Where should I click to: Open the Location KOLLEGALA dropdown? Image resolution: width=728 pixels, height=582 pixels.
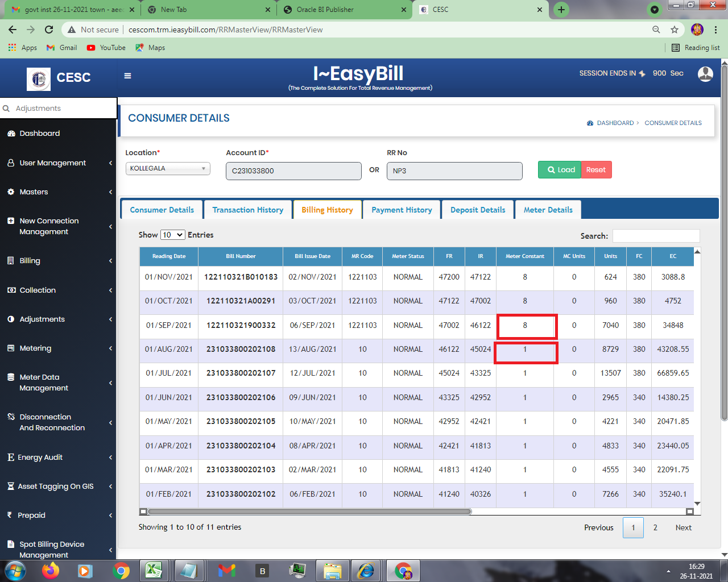pos(168,168)
